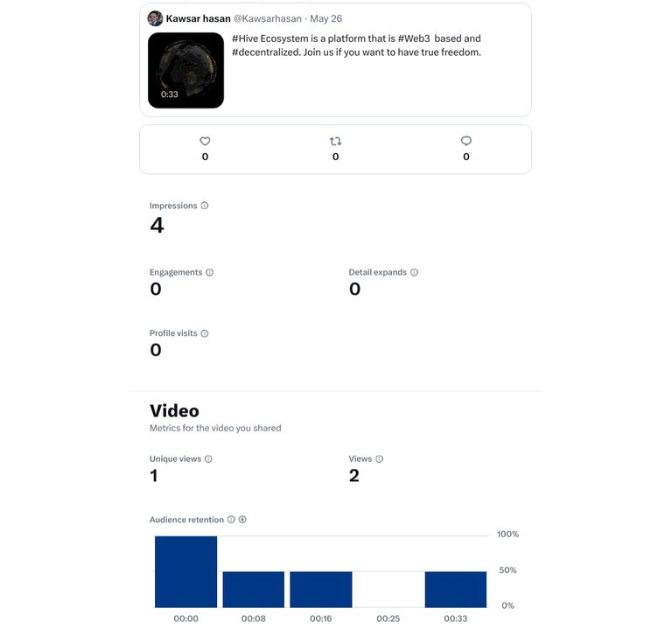Open the Engagements info icon
The height and width of the screenshot is (643, 672).
pyautogui.click(x=210, y=272)
